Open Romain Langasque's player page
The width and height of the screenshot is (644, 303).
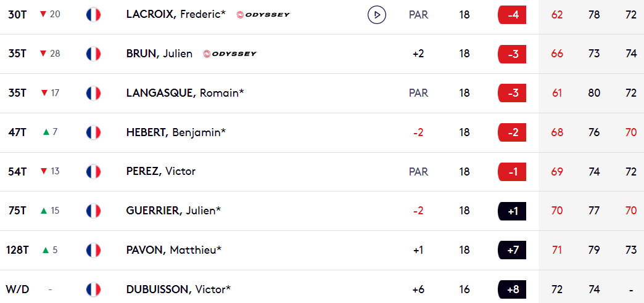tap(185, 93)
